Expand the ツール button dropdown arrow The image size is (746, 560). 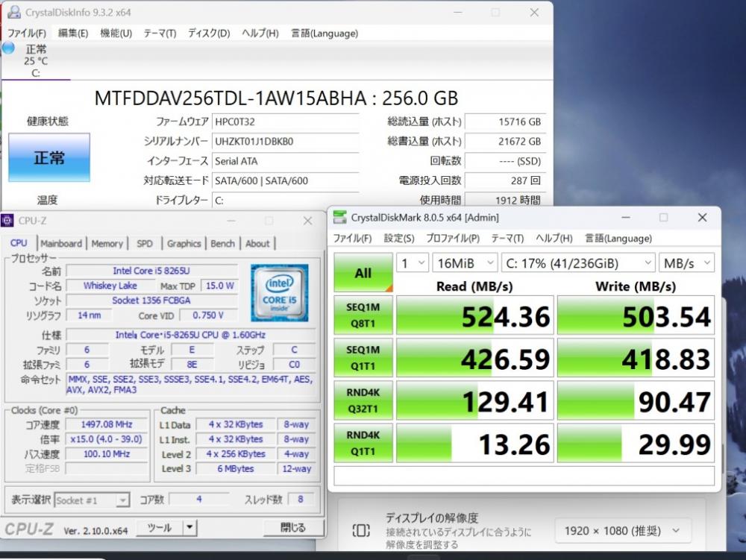(x=189, y=528)
